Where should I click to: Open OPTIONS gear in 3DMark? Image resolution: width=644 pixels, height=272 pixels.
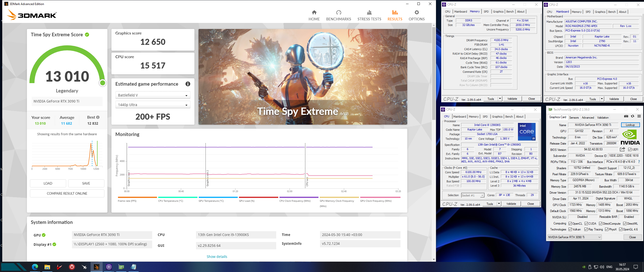[x=417, y=12]
